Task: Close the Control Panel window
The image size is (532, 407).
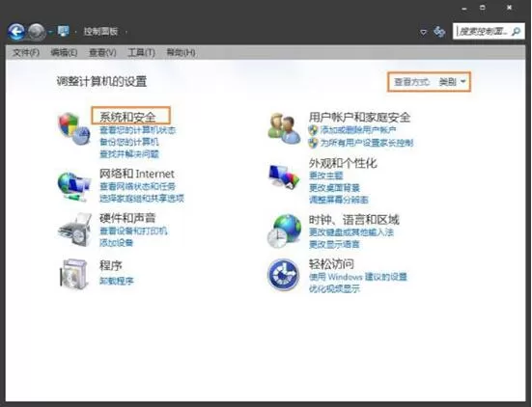Action: click(x=509, y=8)
